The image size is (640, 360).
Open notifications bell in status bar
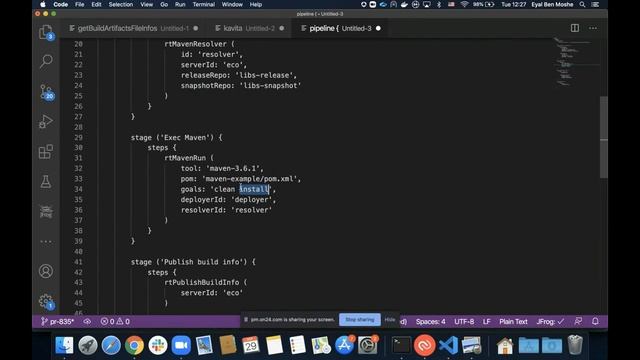pyautogui.click(x=595, y=322)
